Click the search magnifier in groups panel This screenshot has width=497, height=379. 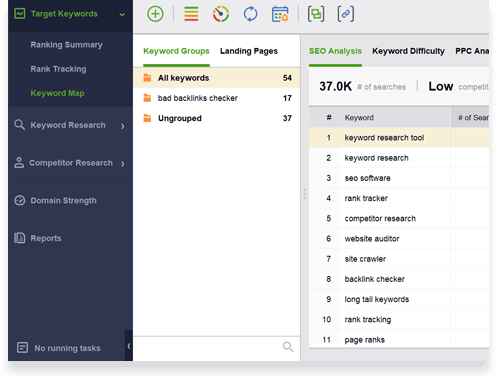(288, 347)
